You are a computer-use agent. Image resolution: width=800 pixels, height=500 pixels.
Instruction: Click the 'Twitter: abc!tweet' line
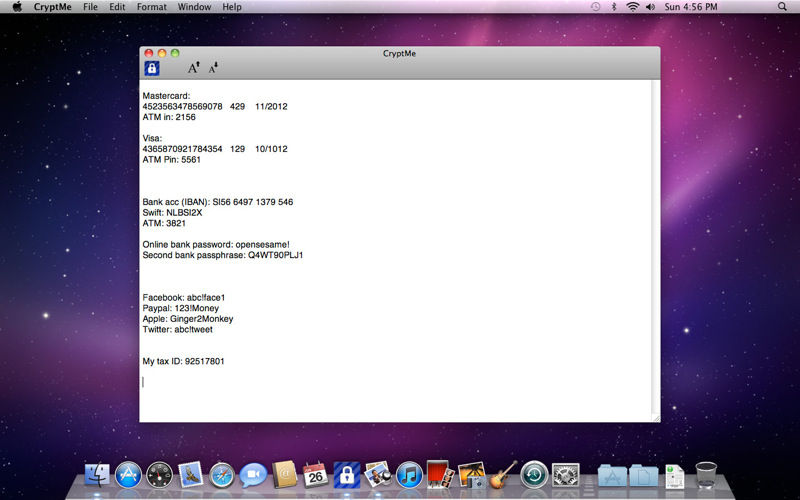(x=178, y=330)
